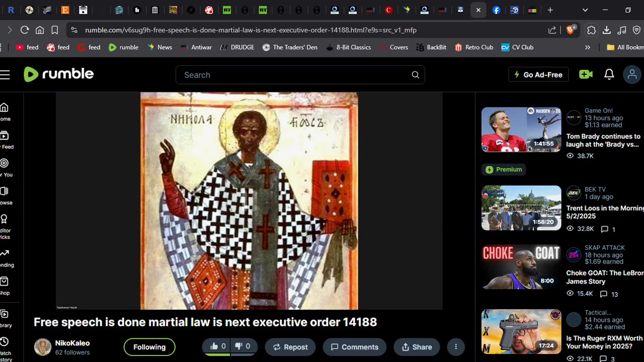Open Browse in the sidebar
Screen dimensions: 644x362
coord(5,196)
